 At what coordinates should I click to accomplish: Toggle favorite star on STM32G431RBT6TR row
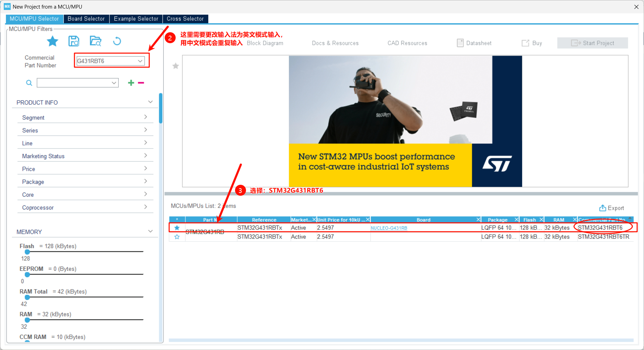tap(177, 237)
